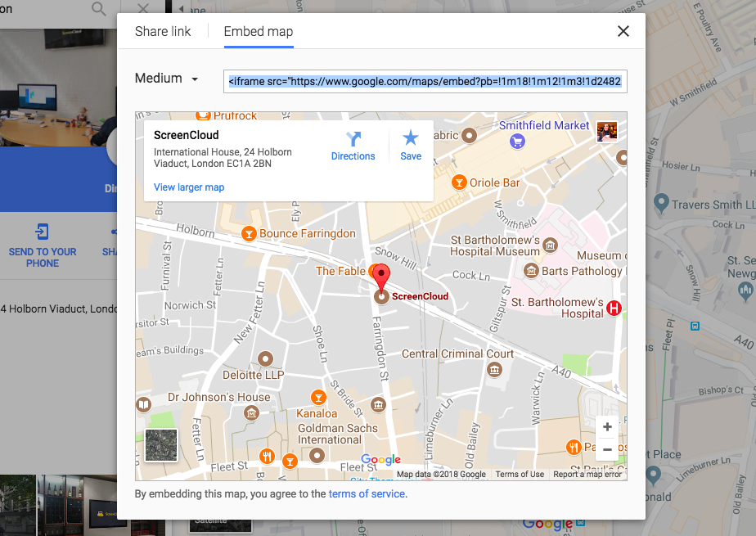Click the Save star icon
756x536 pixels.
point(411,137)
